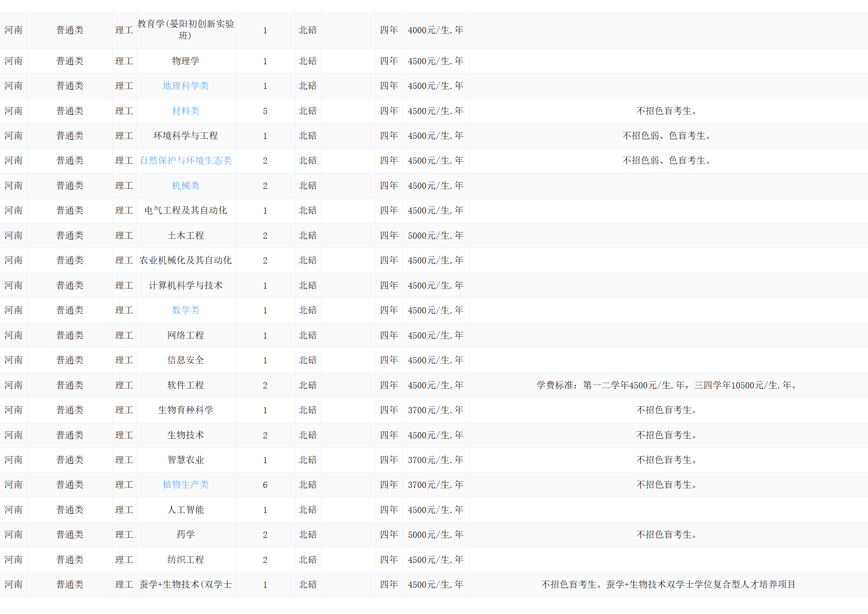
Task: Open the 机械类 major link
Action: click(x=186, y=186)
